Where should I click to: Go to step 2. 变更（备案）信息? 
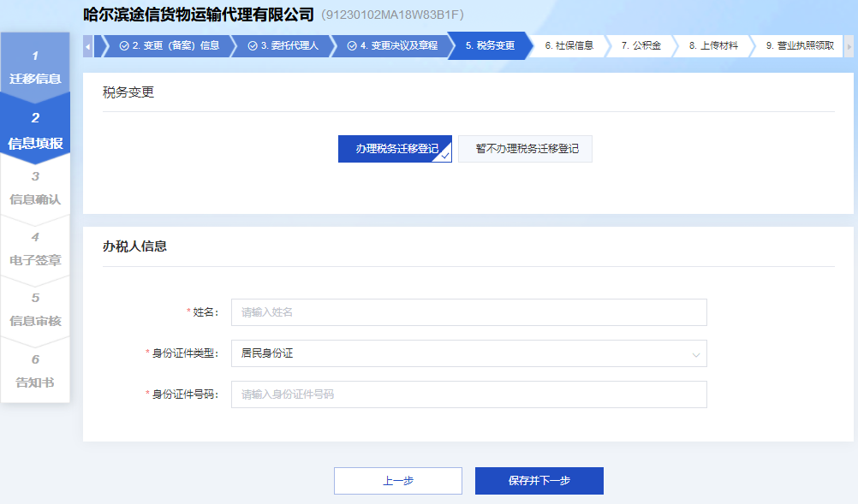click(170, 46)
